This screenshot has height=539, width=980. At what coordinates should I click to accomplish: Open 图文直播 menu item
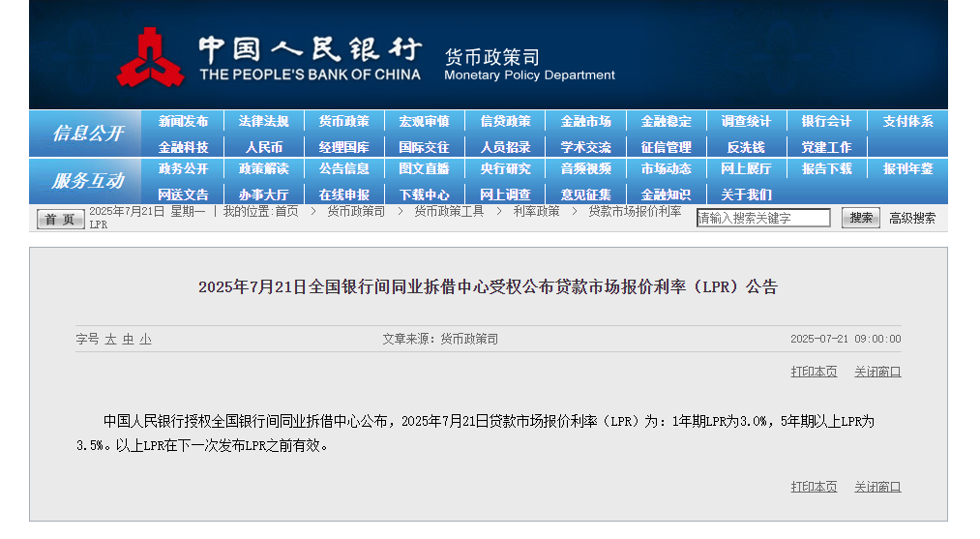[425, 168]
